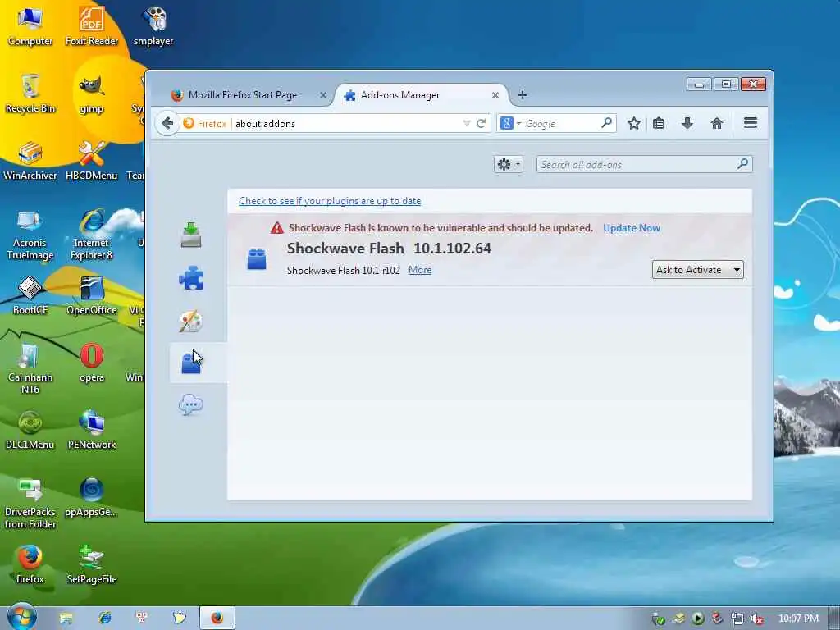840x630 pixels.
Task: Select gimp desktop icon
Action: 92,94
